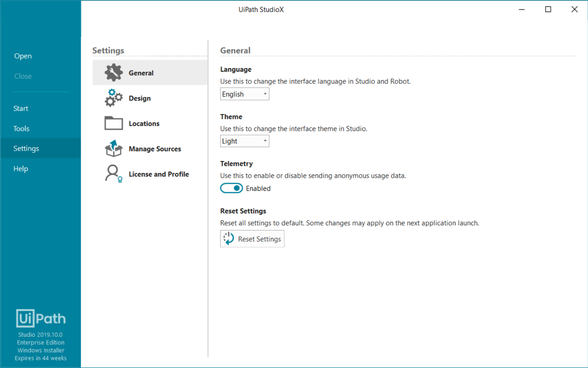Open the Theme dropdown showing Light

click(x=244, y=141)
